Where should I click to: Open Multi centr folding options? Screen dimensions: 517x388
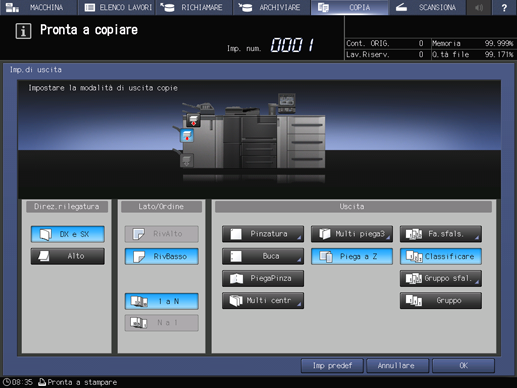(263, 301)
